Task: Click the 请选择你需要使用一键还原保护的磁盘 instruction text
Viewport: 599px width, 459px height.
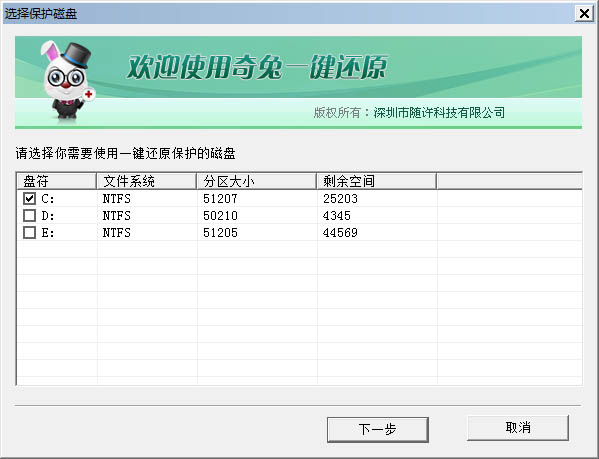Action: coord(125,154)
